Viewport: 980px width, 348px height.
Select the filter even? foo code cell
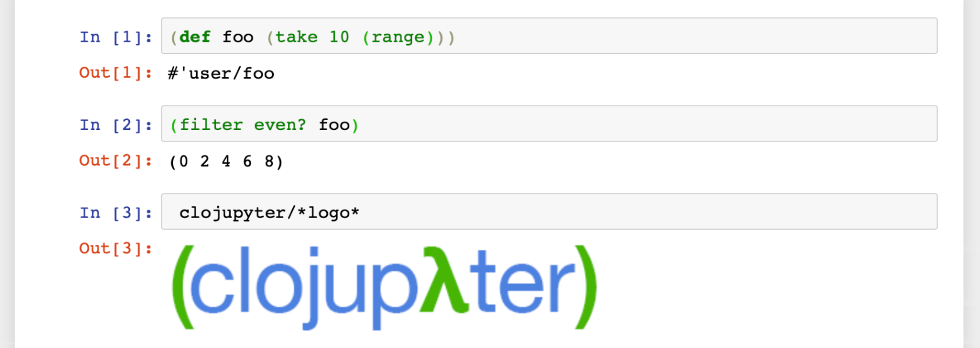point(549,124)
